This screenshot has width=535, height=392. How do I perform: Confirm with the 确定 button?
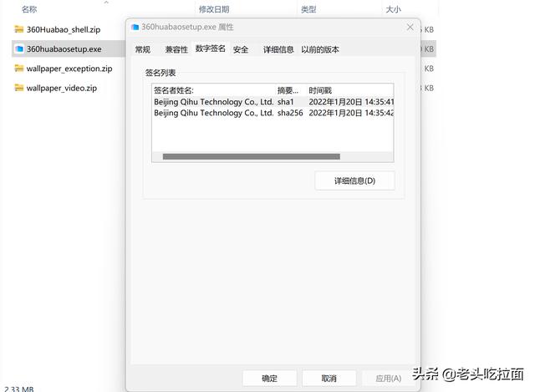269,379
